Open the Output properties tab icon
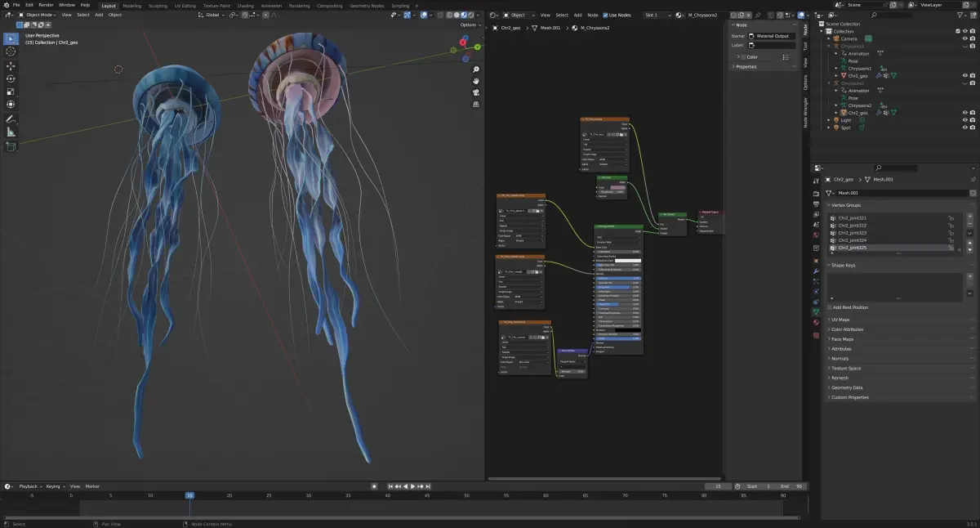Viewport: 980px width, 528px height. click(816, 204)
